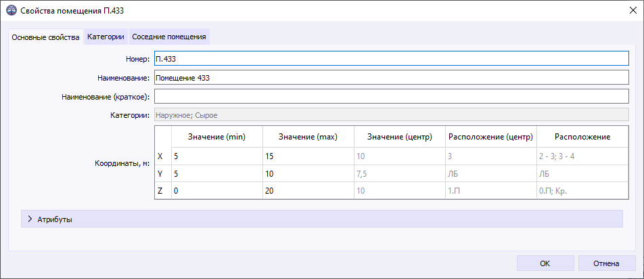Click the application icon in title bar
The height and width of the screenshot is (279, 644).
point(11,11)
